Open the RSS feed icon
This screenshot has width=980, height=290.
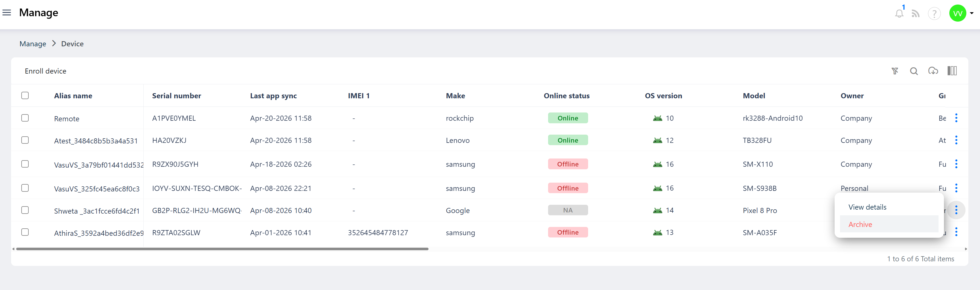916,14
